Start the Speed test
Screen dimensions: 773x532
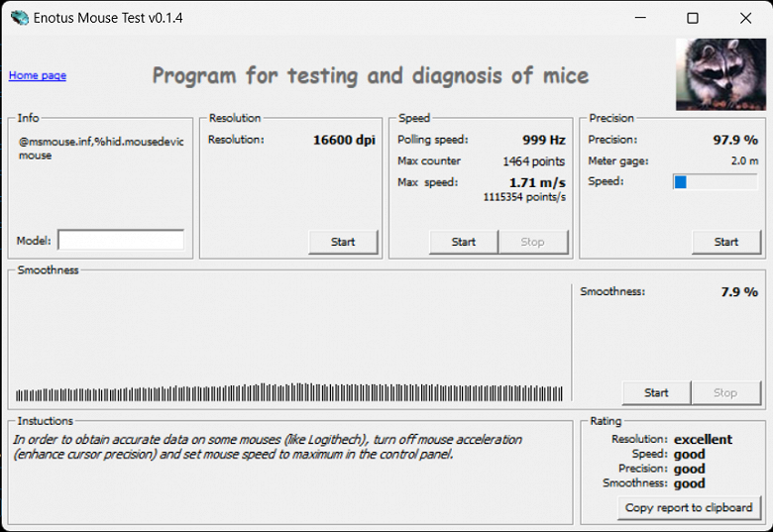point(464,242)
